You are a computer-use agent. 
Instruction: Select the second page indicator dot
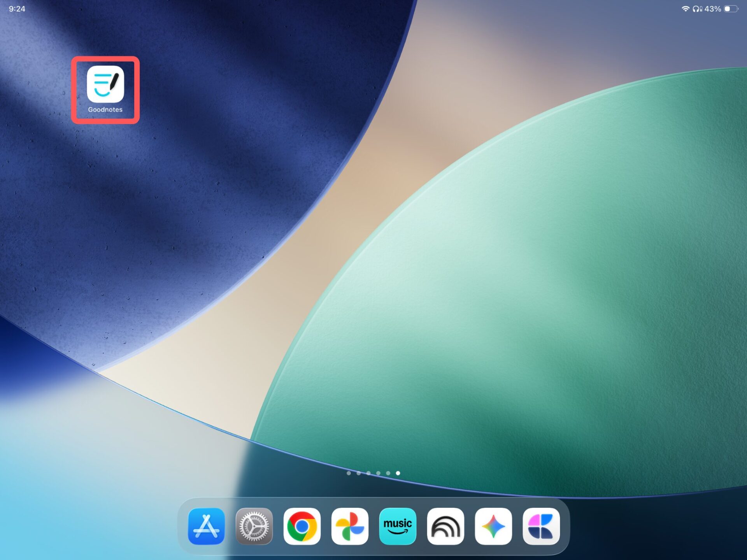click(359, 473)
